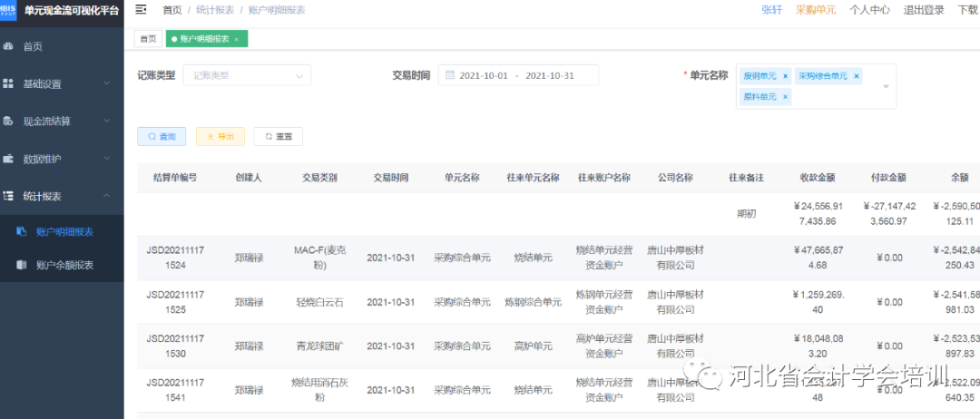Click the 青龙球团矿 cell
This screenshot has height=419, width=980.
(320, 346)
